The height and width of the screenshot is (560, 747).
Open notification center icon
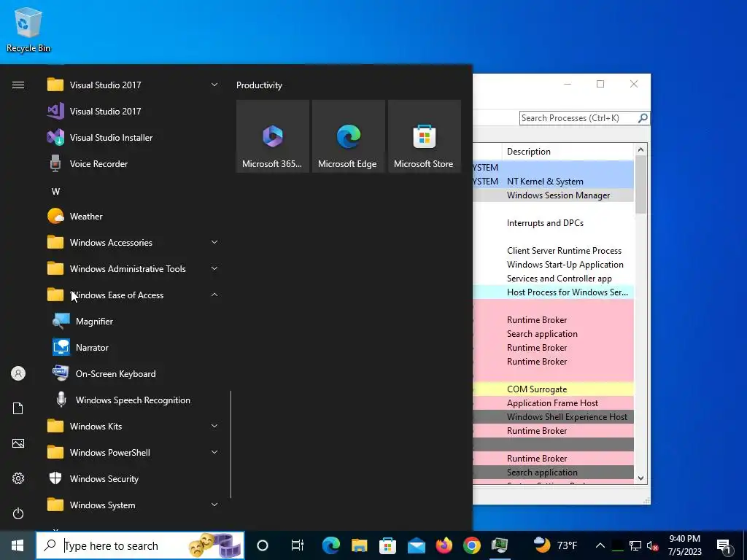coord(724,545)
